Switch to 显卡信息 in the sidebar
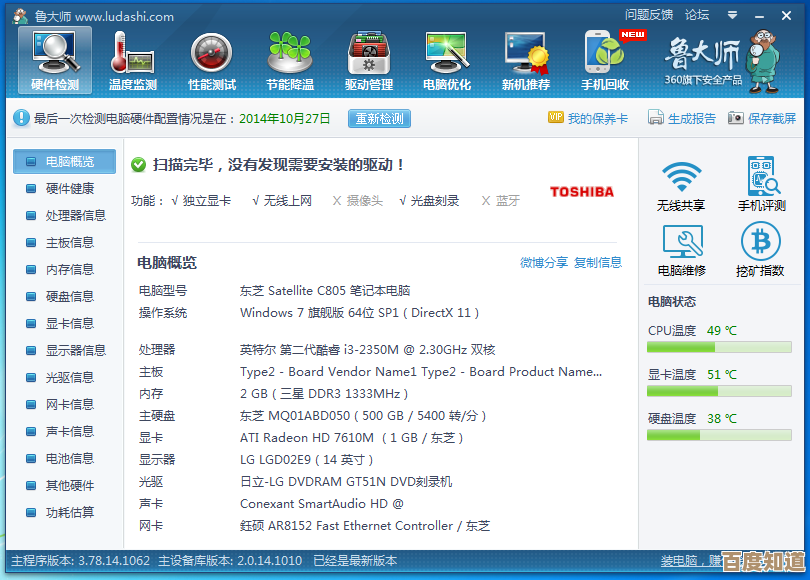Viewport: 810px width, 580px height. (69, 323)
